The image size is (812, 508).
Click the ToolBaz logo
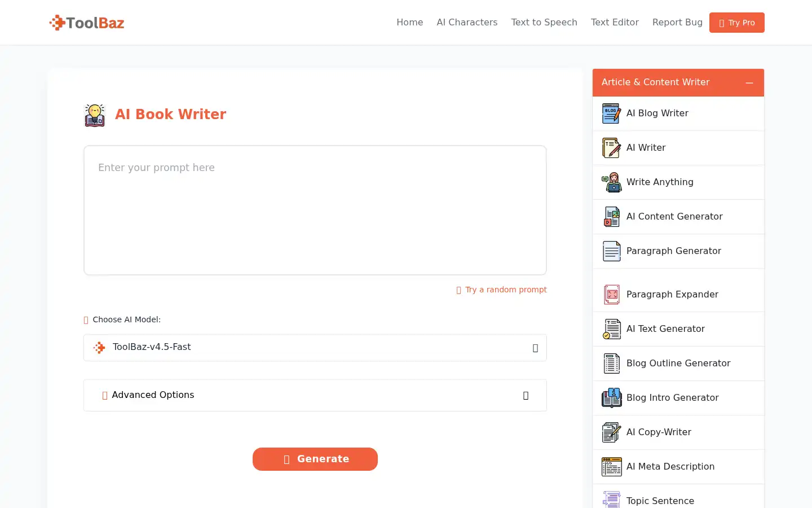coord(87,23)
